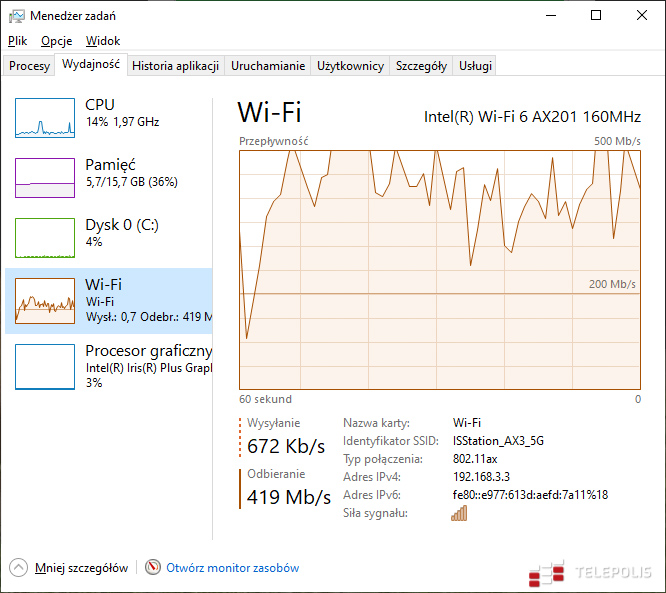Image resolution: width=666 pixels, height=593 pixels.
Task: Collapse view with Mniej szczegółów chevron
Action: [19, 568]
